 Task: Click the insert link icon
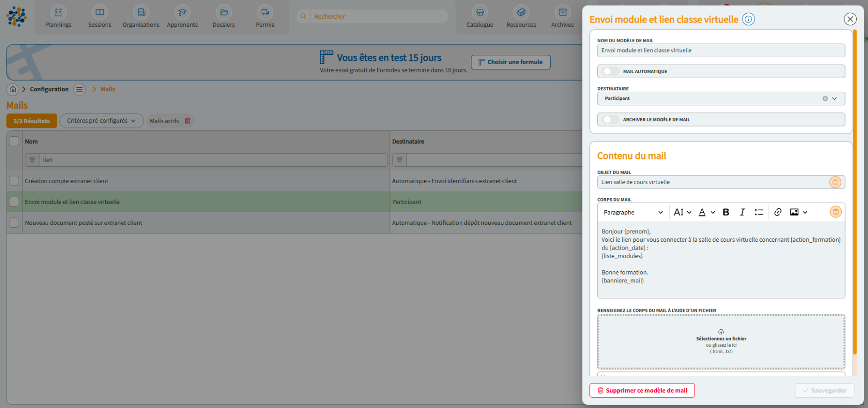point(778,212)
